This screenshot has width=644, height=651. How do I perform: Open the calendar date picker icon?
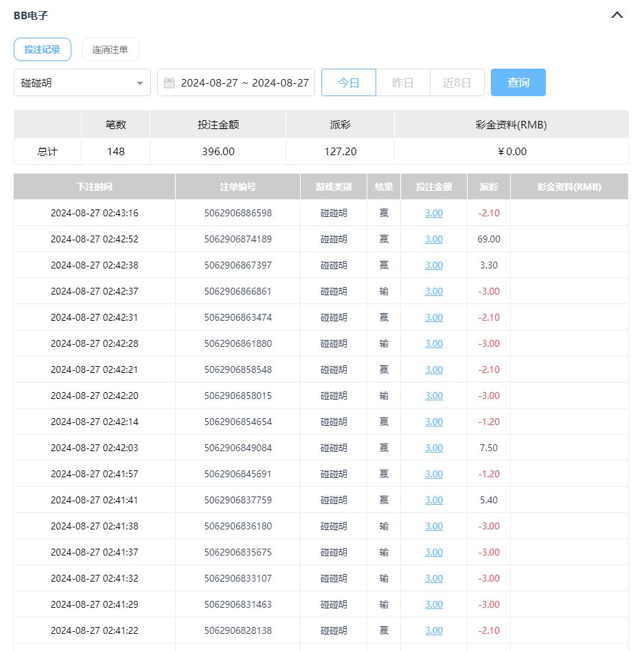169,82
